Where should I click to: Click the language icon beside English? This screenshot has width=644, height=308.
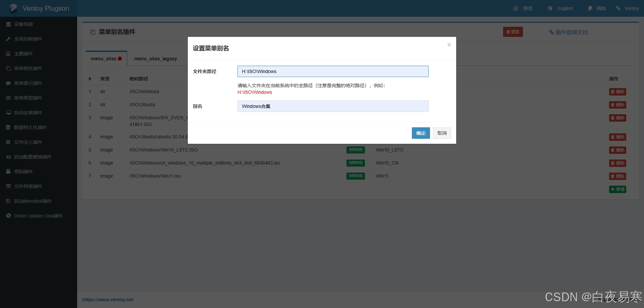[x=550, y=8]
